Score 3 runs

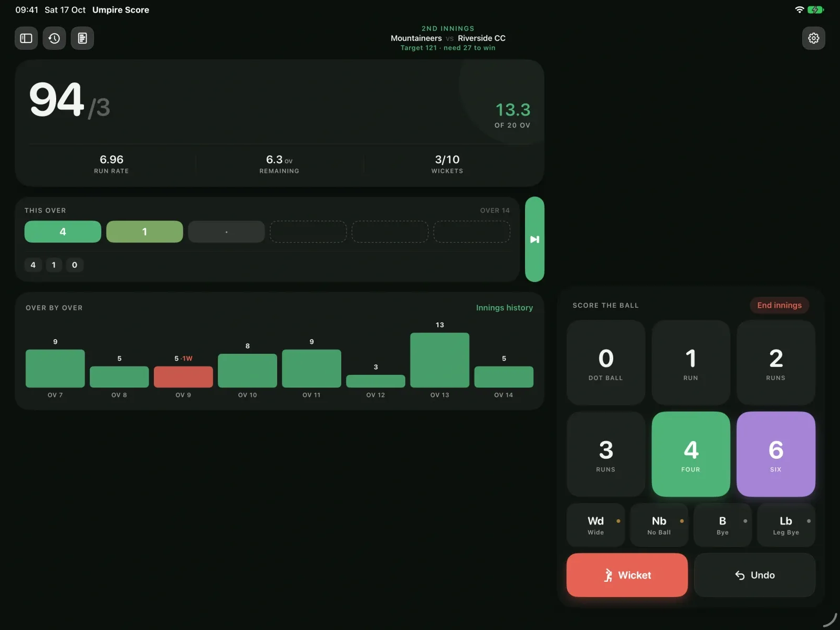[606, 454]
